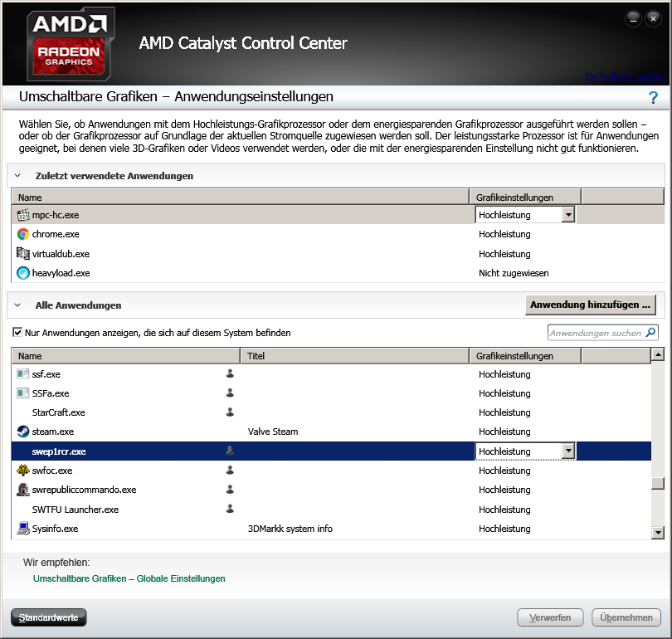Image resolution: width=672 pixels, height=639 pixels.
Task: Click the Sysinfo.exe computer icon
Action: (x=22, y=528)
